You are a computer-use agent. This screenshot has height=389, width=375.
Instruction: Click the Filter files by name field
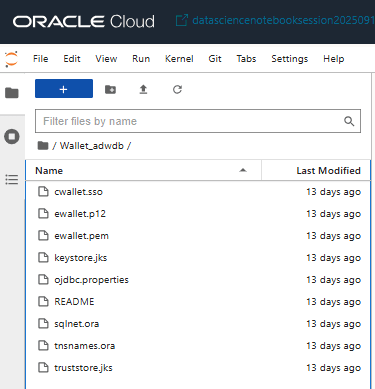198,121
